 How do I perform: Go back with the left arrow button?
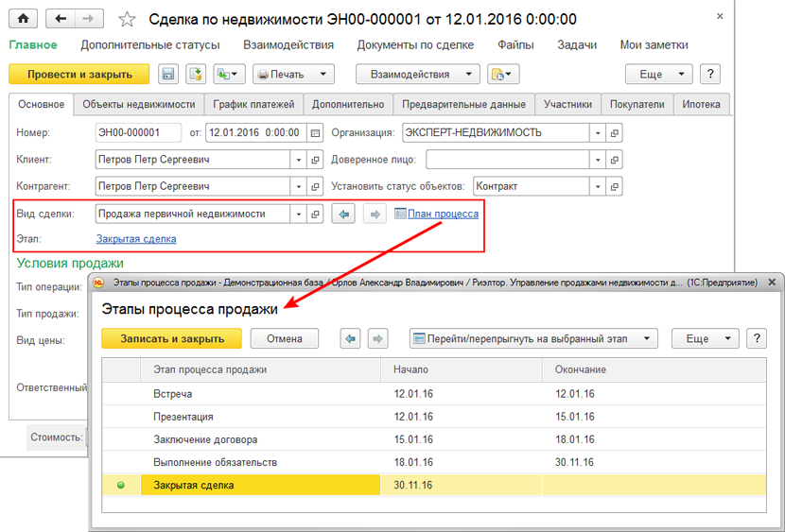tap(61, 19)
